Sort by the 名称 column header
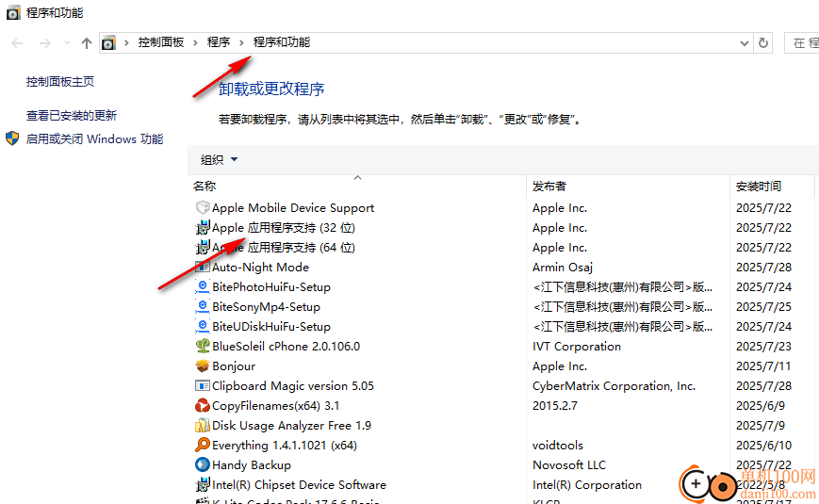The image size is (819, 504). point(205,186)
